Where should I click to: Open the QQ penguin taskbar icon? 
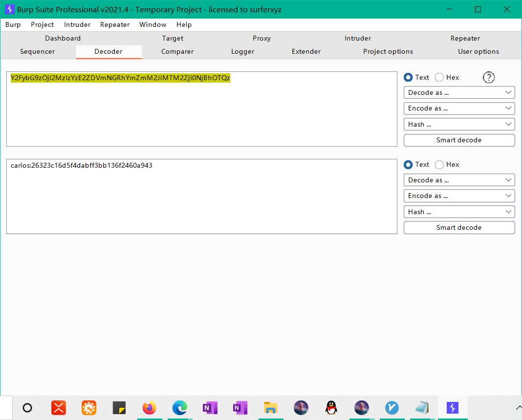(331, 408)
